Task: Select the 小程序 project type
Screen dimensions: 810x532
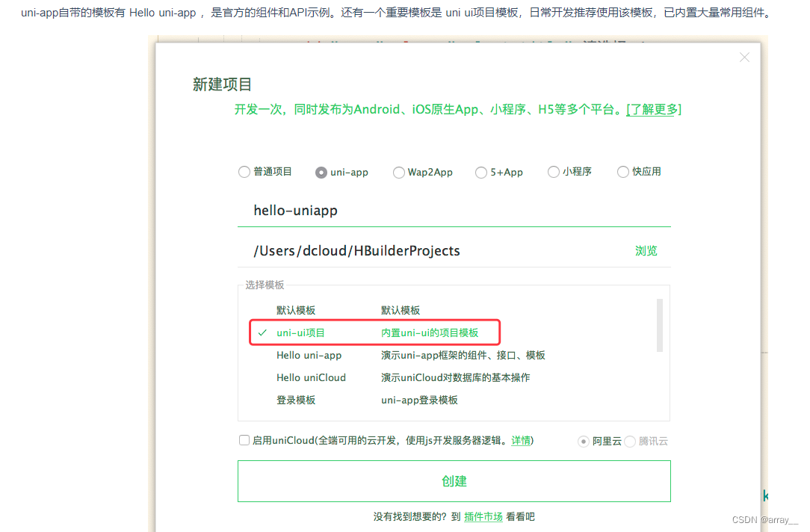Action: [x=553, y=172]
